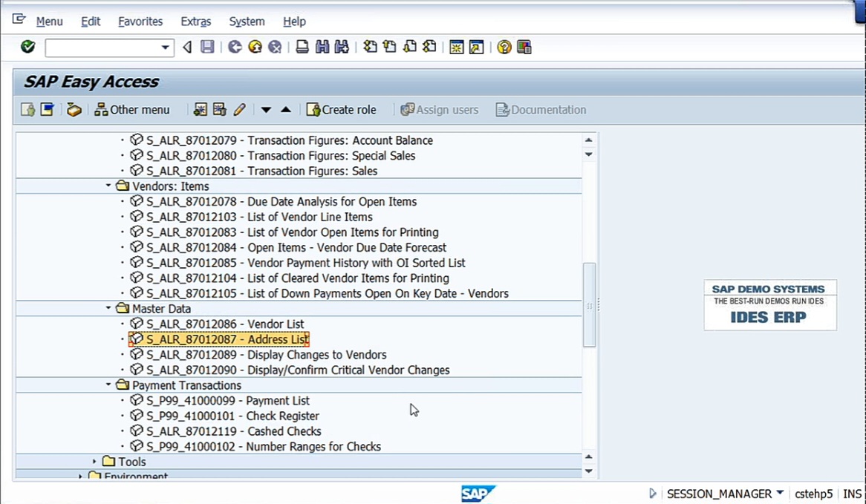Screen dimensions: 866x504
Task: Expand the Tools folder
Action: [x=94, y=461]
